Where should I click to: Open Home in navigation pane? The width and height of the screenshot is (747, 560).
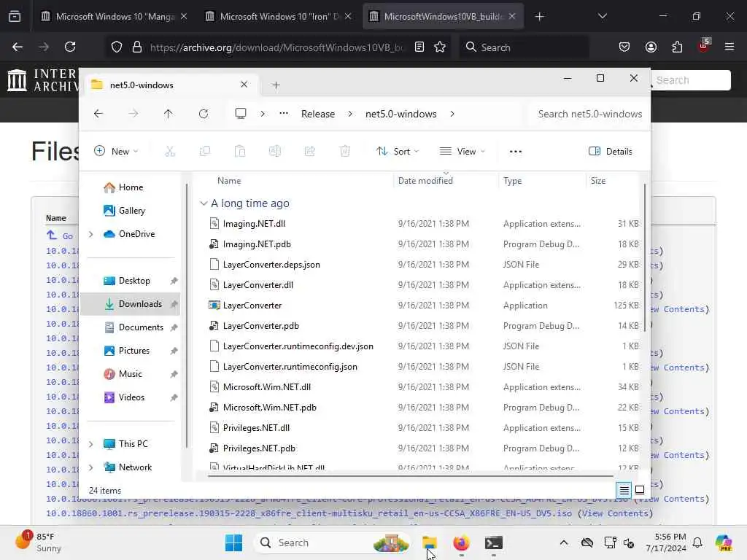130,187
